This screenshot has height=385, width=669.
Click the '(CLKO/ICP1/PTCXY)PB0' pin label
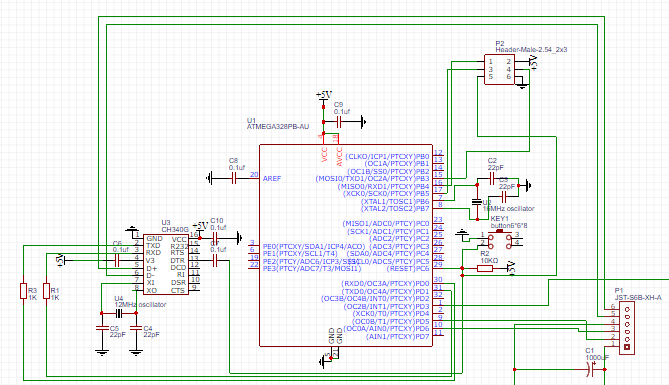click(387, 157)
